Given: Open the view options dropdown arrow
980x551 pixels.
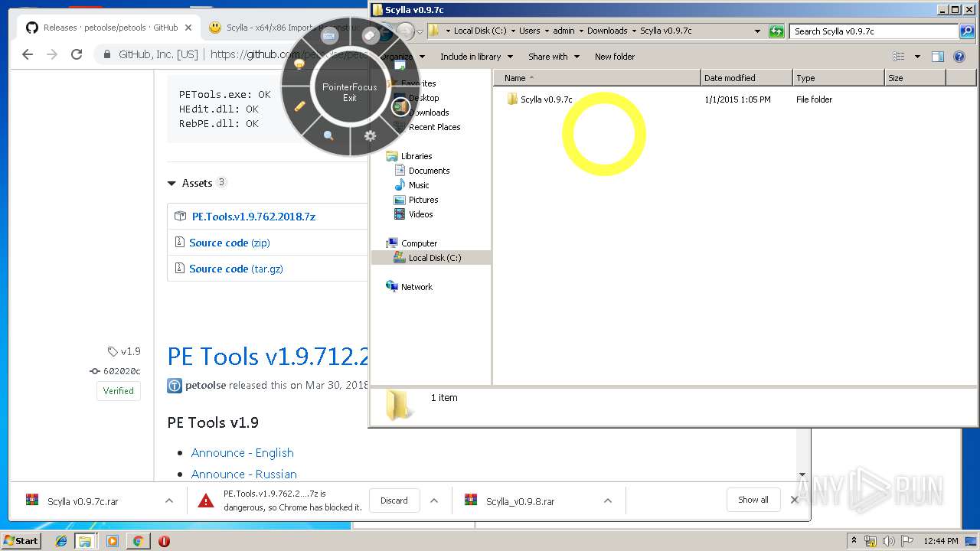Looking at the screenshot, I should tap(917, 57).
